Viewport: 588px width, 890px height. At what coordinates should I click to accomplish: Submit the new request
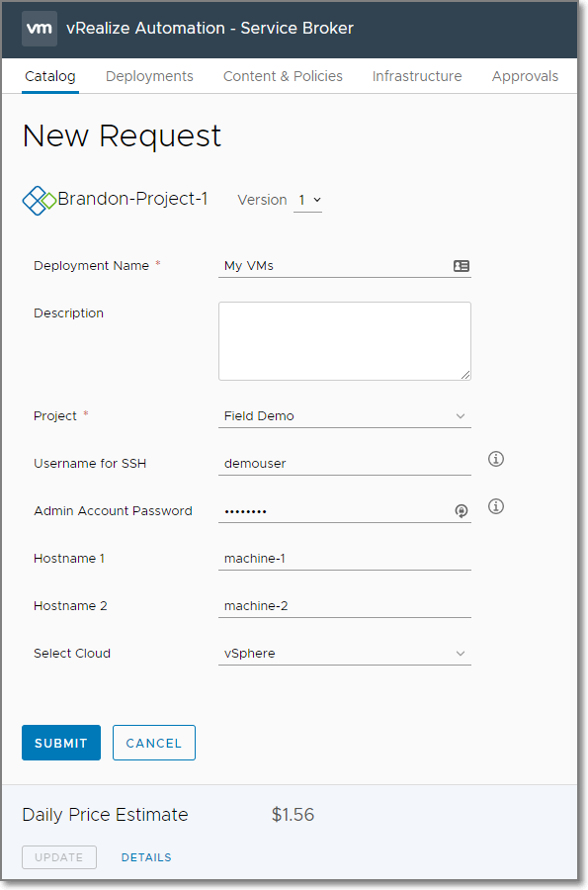[61, 743]
